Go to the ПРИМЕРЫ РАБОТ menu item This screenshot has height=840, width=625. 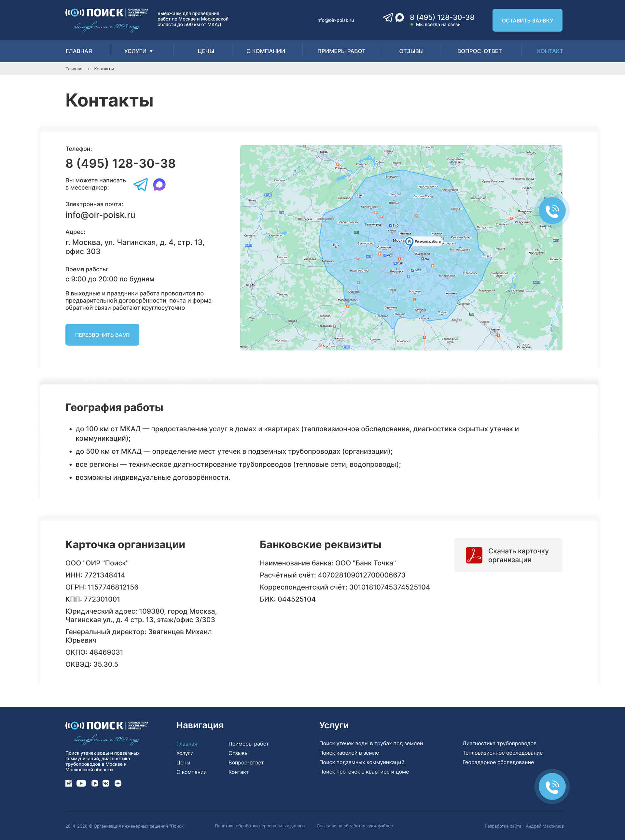click(x=341, y=51)
